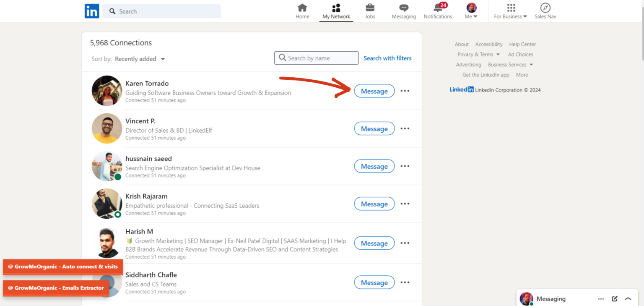The height and width of the screenshot is (306, 644).
Task: Open Krish Rajaram's profile photo
Action: (x=107, y=204)
